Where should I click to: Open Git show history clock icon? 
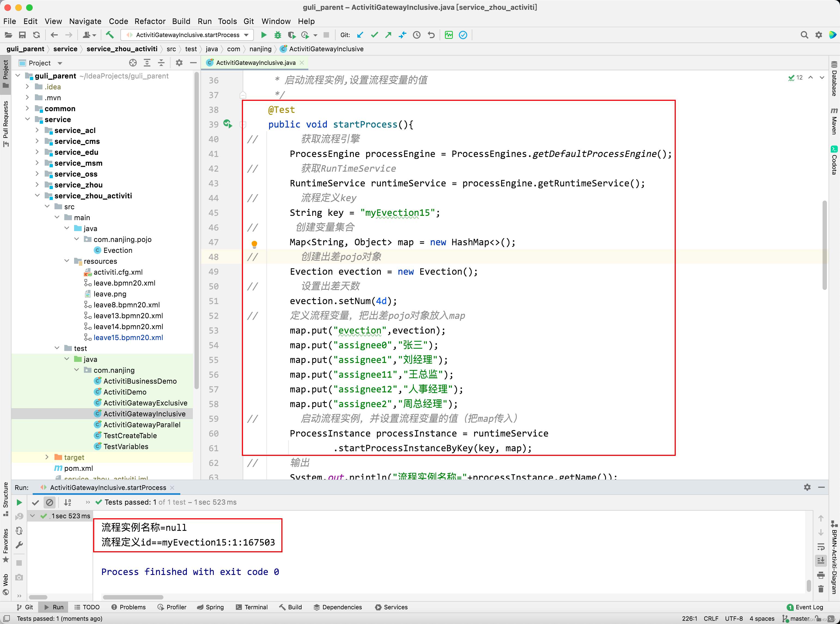tap(417, 35)
